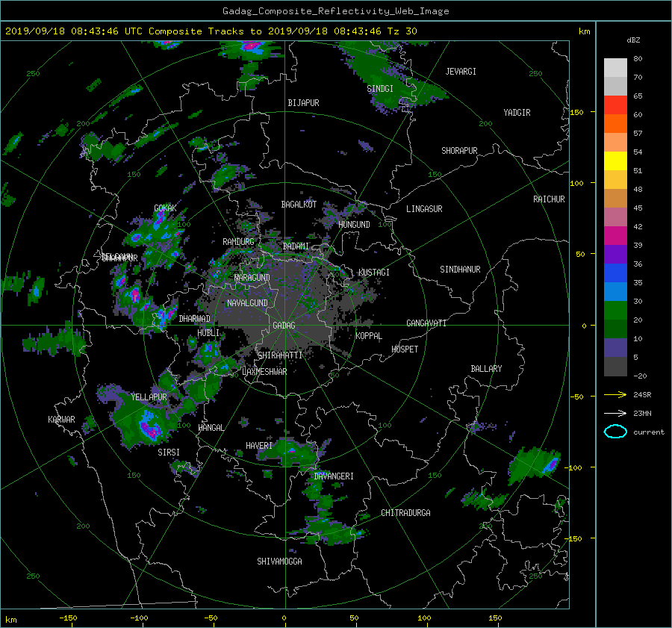This screenshot has width=672, height=628.
Task: Pick the dark gray -20 dBZ swatch
Action: [615, 366]
